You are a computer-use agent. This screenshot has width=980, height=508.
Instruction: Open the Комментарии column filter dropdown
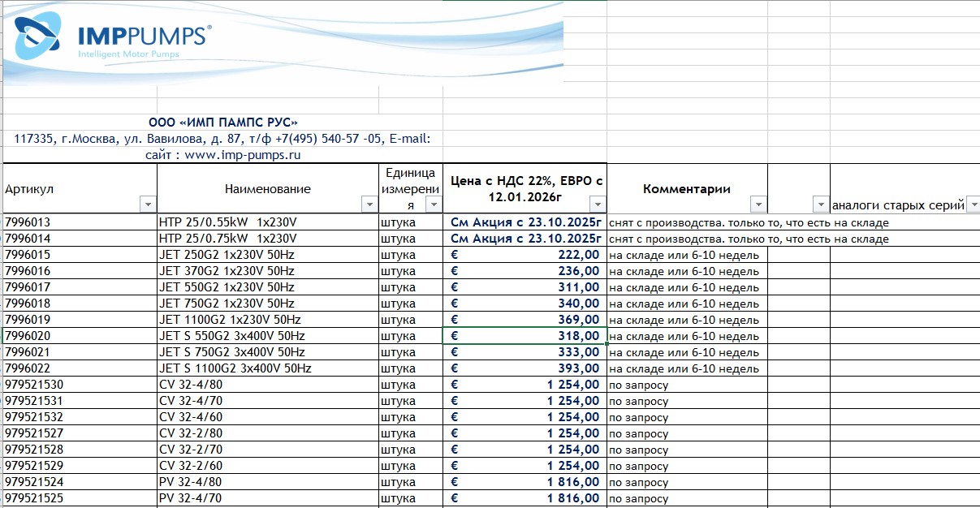click(x=758, y=204)
